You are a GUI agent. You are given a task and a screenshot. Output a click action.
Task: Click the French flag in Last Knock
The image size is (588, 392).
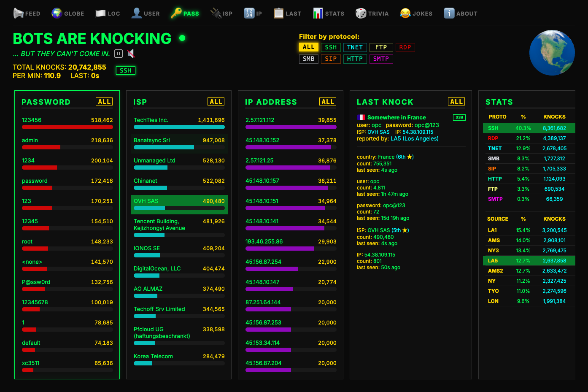pos(361,117)
